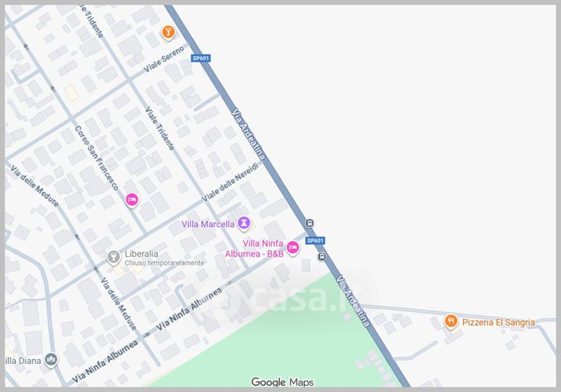Select the Villa Marcella purple landmark pin
Image resolution: width=561 pixels, height=392 pixels.
[x=244, y=223]
